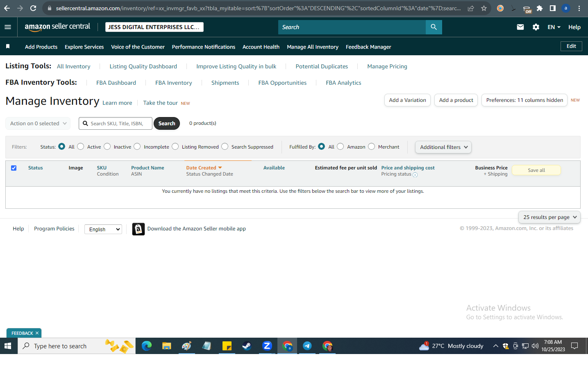
Task: Open Telegram from the taskbar
Action: 307,346
